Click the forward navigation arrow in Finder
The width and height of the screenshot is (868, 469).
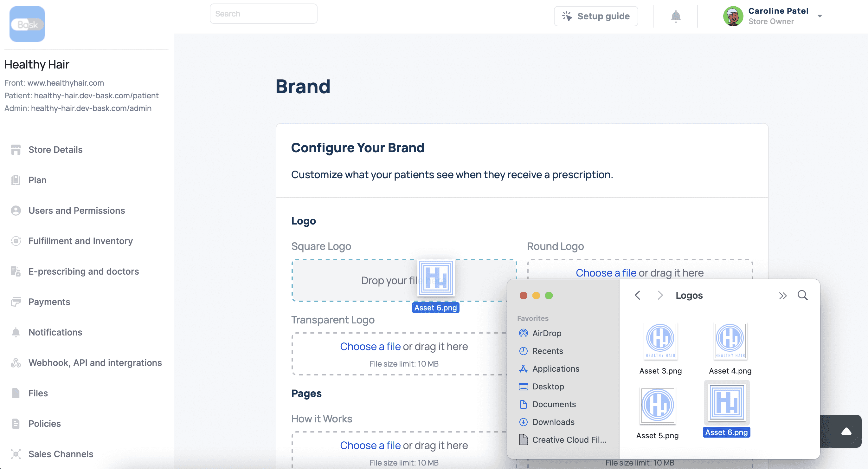660,295
